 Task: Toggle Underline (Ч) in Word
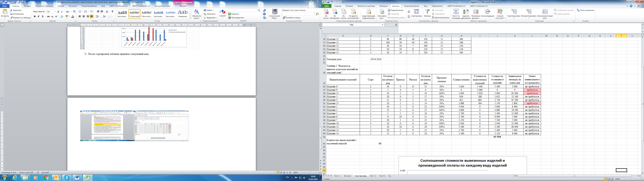42,16
